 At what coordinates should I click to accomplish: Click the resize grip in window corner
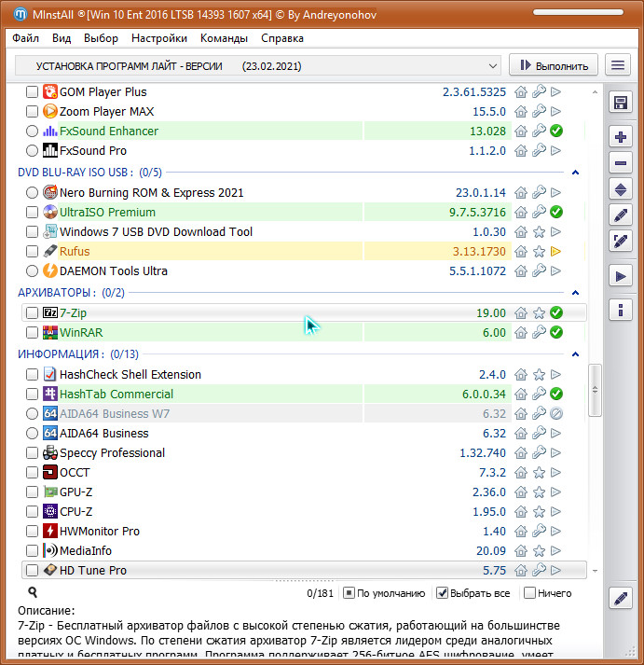[x=631, y=651]
